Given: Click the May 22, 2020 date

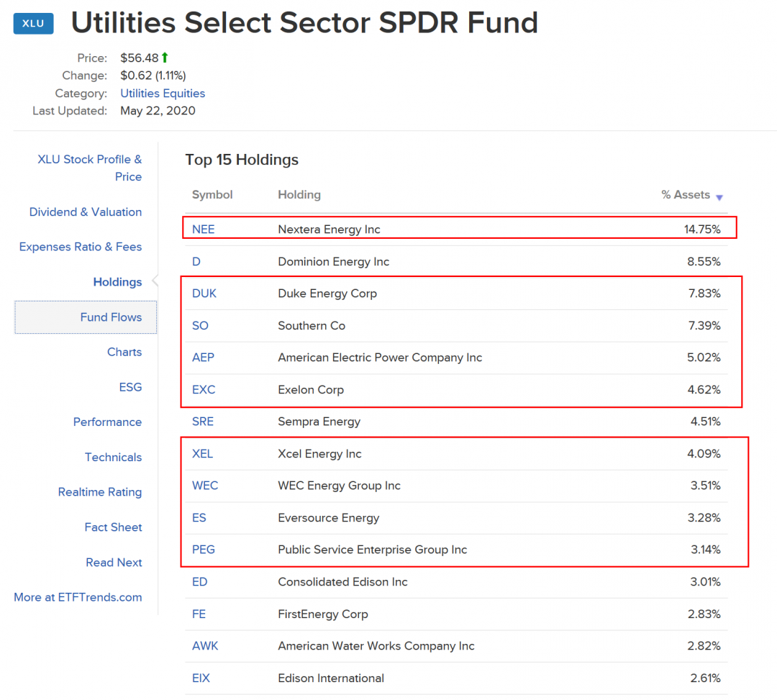Looking at the screenshot, I should [158, 111].
